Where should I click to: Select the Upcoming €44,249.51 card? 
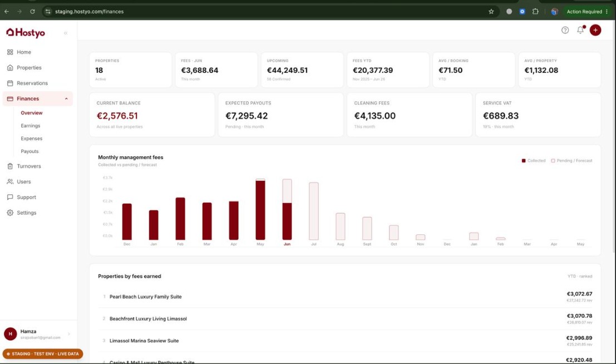pyautogui.click(x=302, y=70)
